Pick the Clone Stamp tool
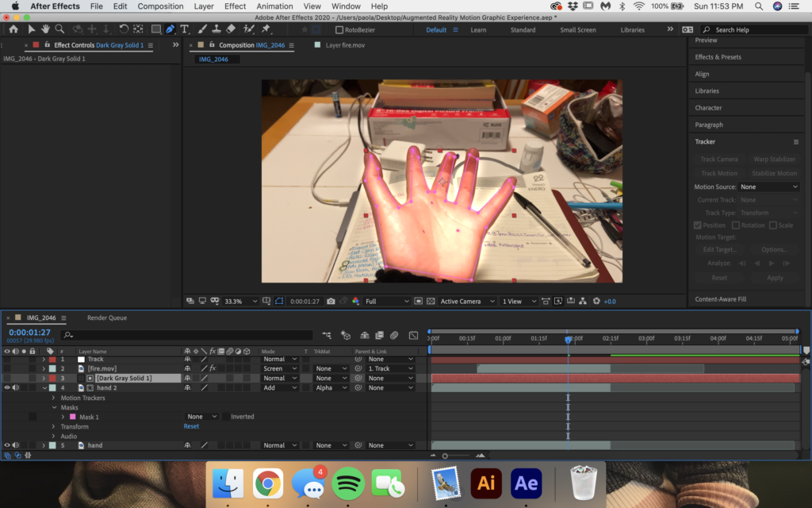Screen dimensions: 812x508 click(216, 29)
